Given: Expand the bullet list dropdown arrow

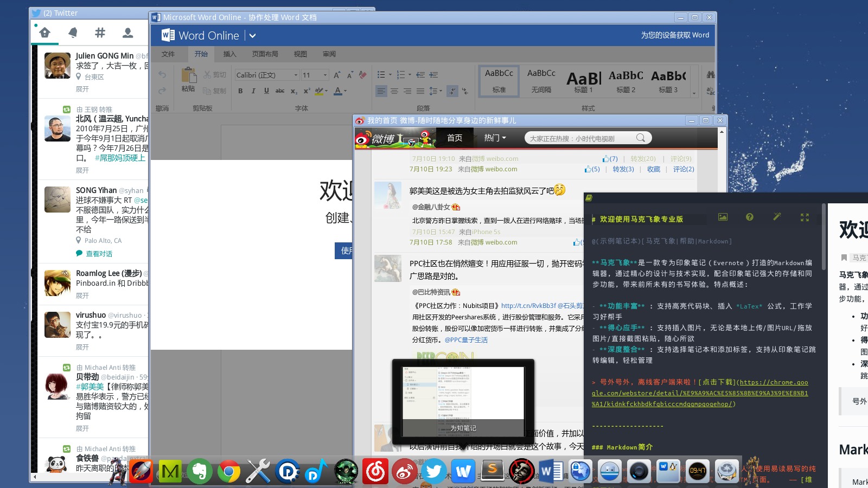Looking at the screenshot, I should pos(390,75).
